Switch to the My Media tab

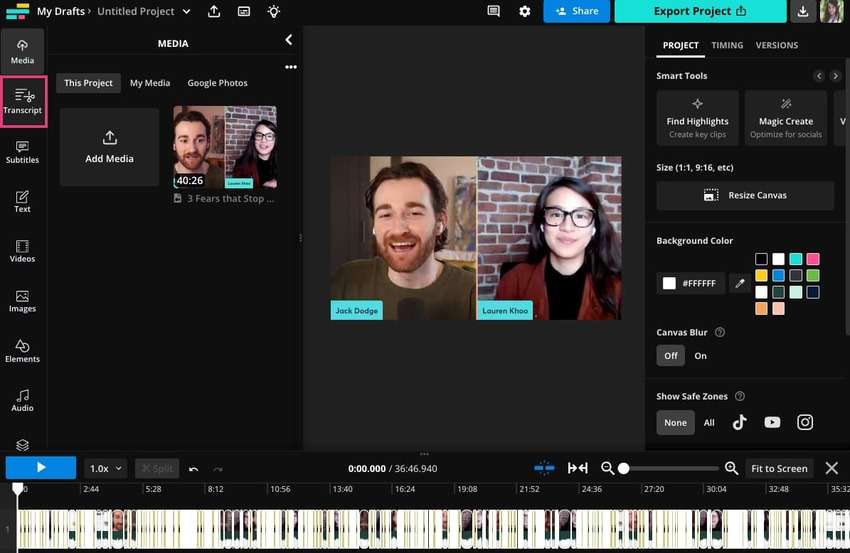tap(150, 83)
